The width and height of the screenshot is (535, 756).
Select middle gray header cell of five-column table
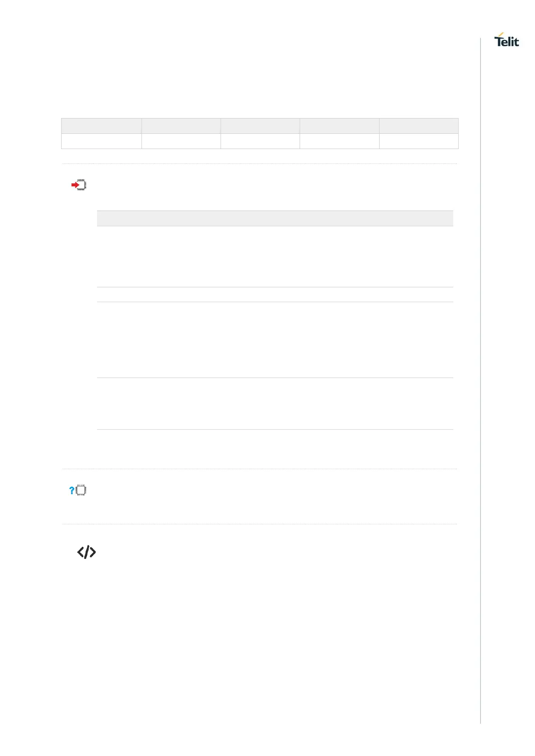point(260,126)
